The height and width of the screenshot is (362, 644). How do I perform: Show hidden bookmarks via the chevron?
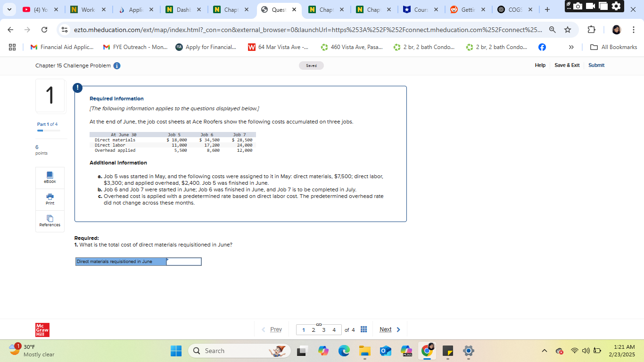(571, 47)
